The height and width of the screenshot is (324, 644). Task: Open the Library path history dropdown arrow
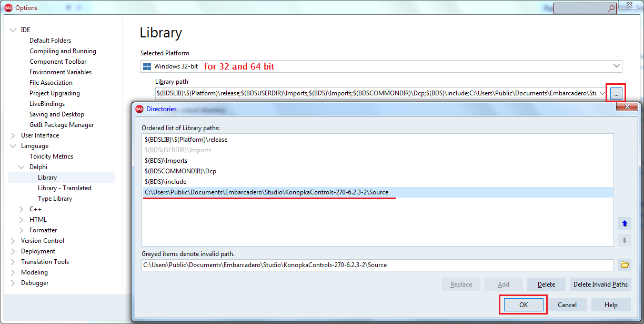tap(603, 93)
